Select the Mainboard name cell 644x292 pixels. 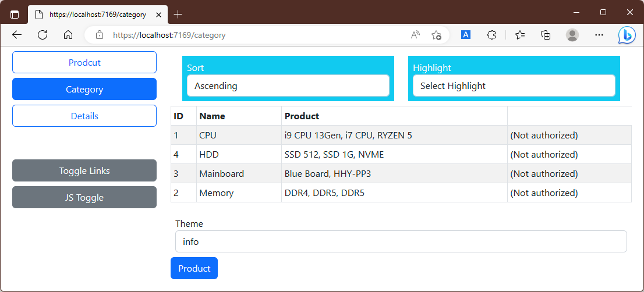click(x=239, y=173)
